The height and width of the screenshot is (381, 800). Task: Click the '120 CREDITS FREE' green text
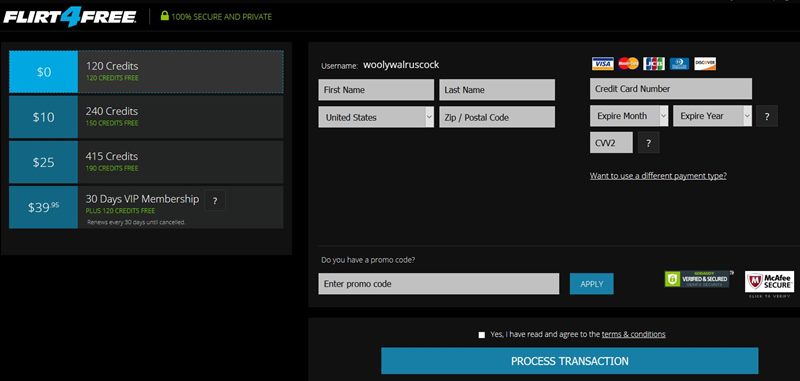click(112, 78)
